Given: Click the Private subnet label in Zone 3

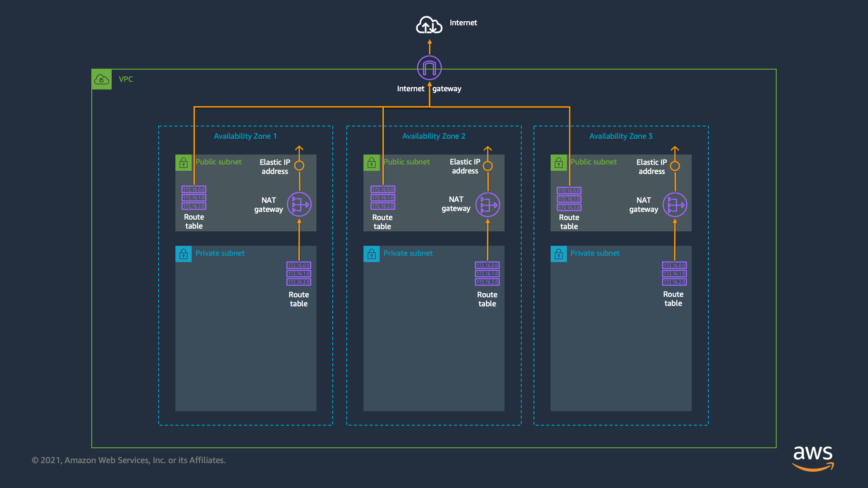Looking at the screenshot, I should pyautogui.click(x=594, y=253).
